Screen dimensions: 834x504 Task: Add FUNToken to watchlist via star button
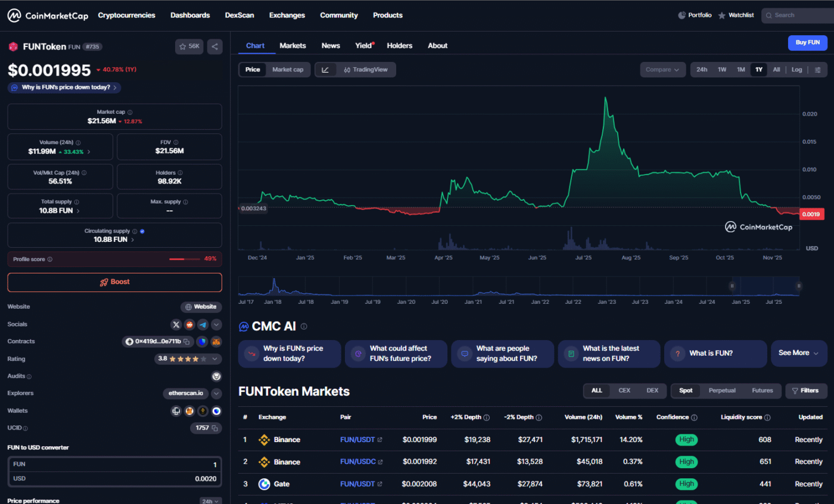pos(189,46)
